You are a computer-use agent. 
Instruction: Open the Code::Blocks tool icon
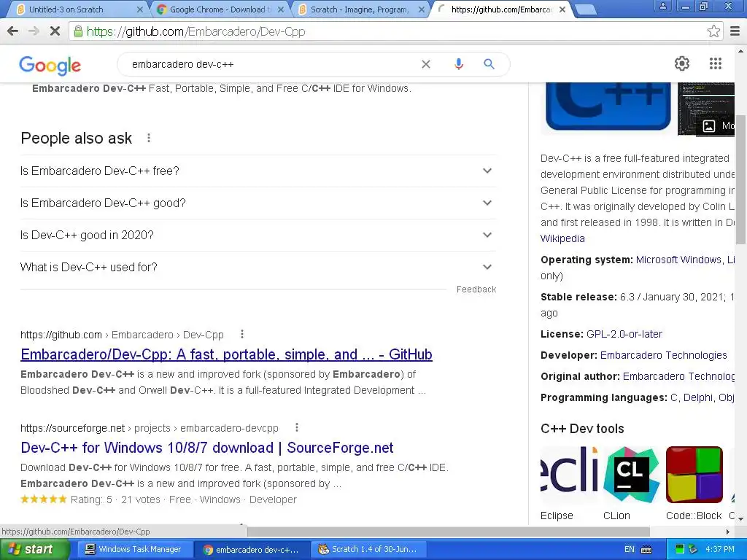point(694,475)
